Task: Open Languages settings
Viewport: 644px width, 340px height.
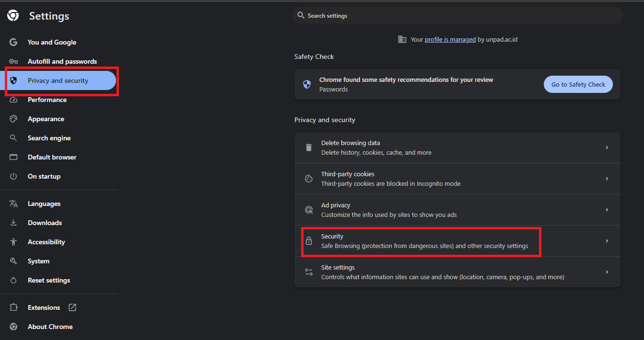Action: pyautogui.click(x=44, y=204)
